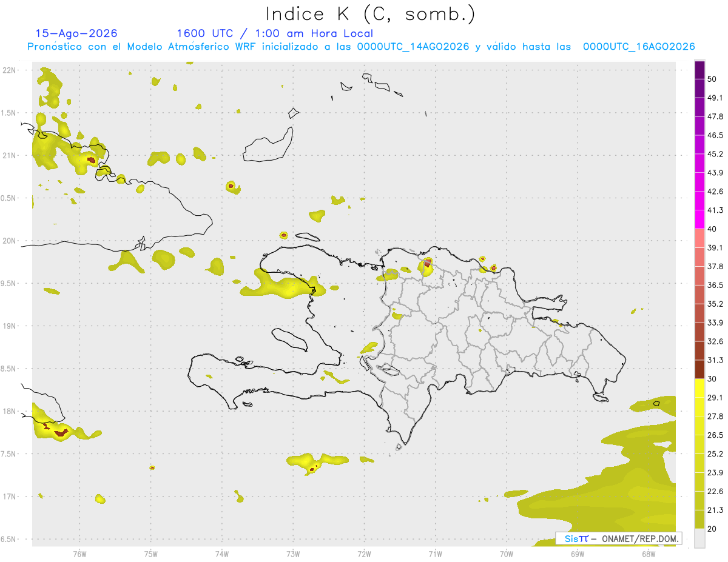Click the "72W" longitude label
The image size is (728, 562).
point(364,554)
